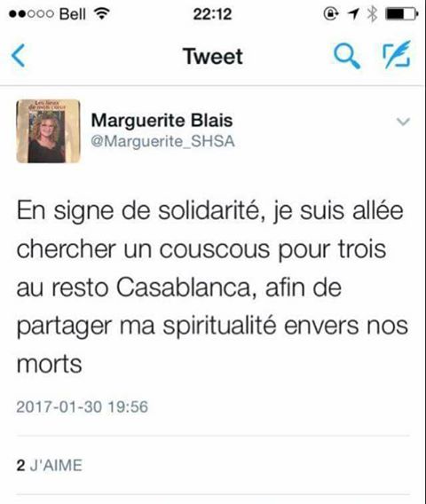
Task: Open the Marguerite Blais display name
Action: tap(162, 121)
